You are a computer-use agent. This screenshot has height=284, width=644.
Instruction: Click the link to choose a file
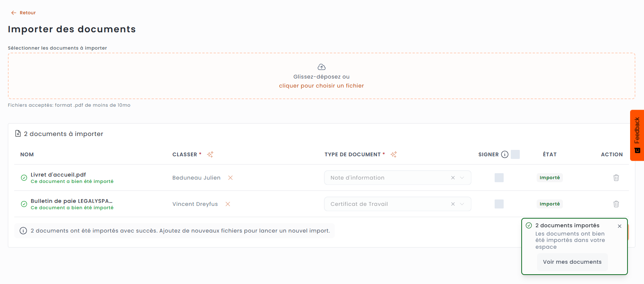click(321, 86)
